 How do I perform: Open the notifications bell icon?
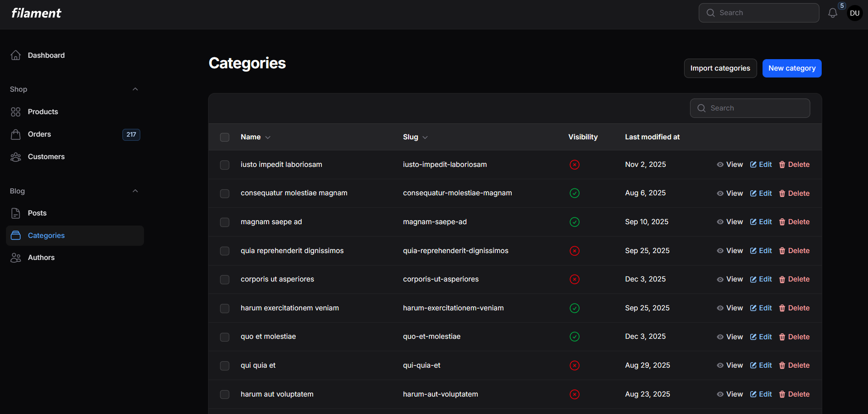tap(832, 13)
